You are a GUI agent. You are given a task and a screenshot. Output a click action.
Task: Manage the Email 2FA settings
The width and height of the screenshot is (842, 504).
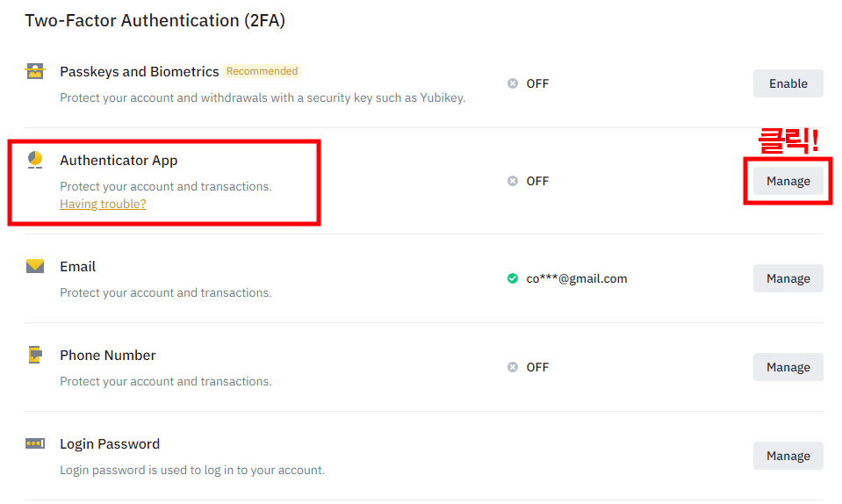tap(788, 278)
